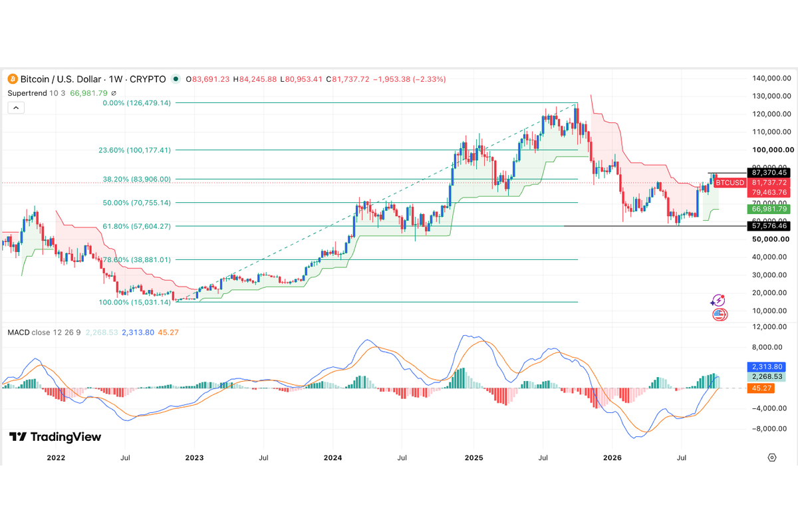This screenshot has width=798, height=532.
Task: Click the orange Bitcoin logo icon
Action: tap(13, 79)
